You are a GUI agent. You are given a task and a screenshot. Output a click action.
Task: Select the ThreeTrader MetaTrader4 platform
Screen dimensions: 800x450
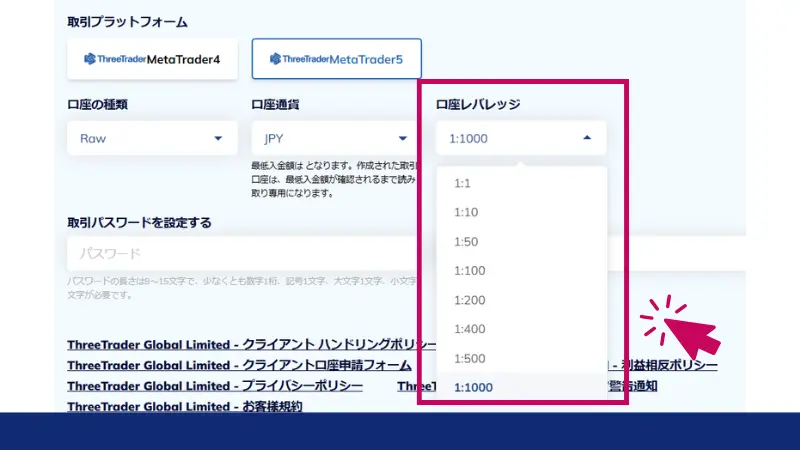(152, 59)
